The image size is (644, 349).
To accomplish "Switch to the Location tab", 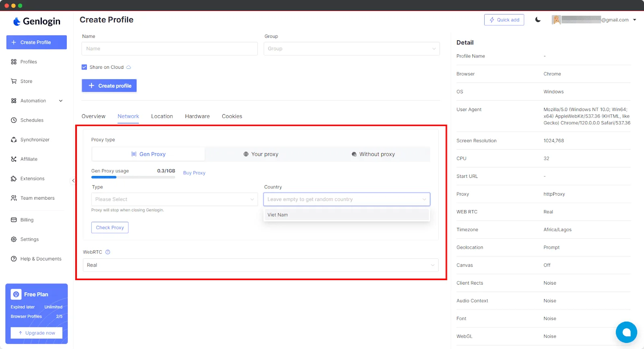I will 162,116.
